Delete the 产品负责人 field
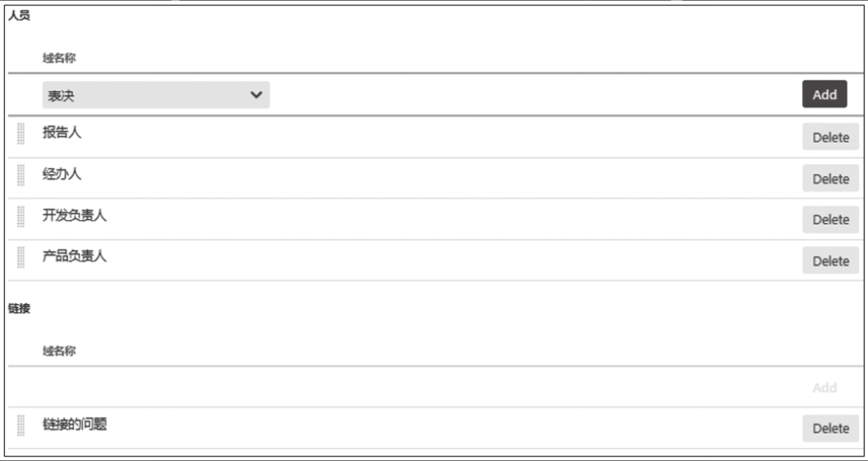This screenshot has width=868, height=461. [x=830, y=261]
